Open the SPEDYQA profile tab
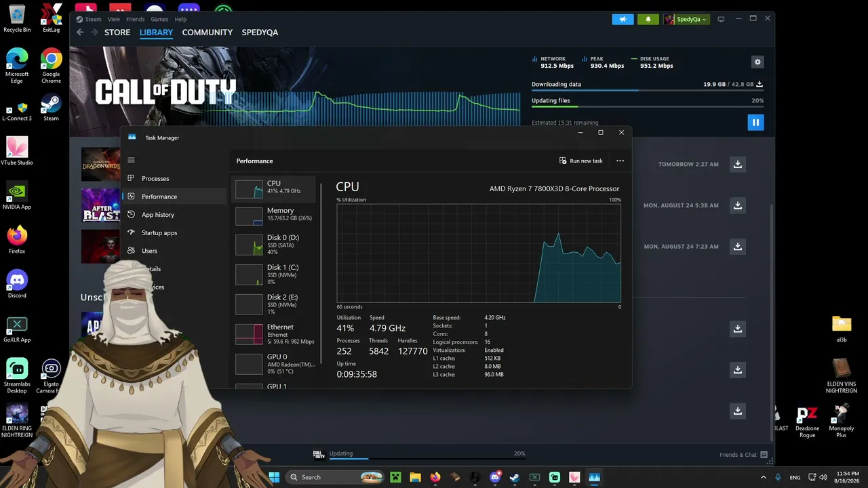This screenshot has height=488, width=868. [260, 33]
